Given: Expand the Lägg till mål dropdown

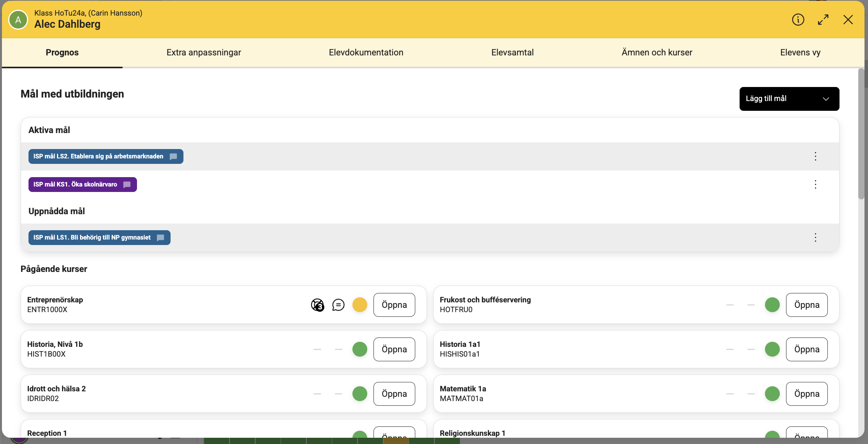Looking at the screenshot, I should (x=789, y=99).
